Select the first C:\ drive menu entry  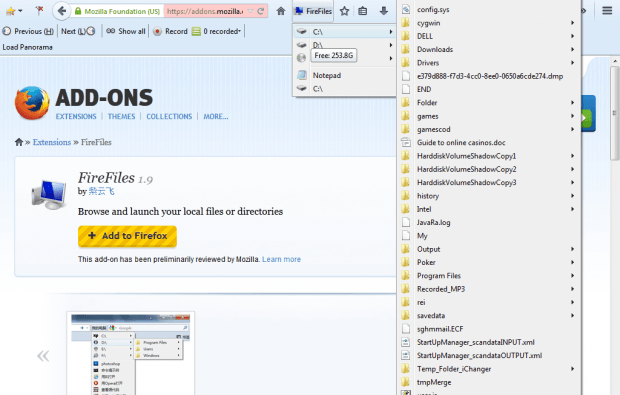pyautogui.click(x=345, y=32)
